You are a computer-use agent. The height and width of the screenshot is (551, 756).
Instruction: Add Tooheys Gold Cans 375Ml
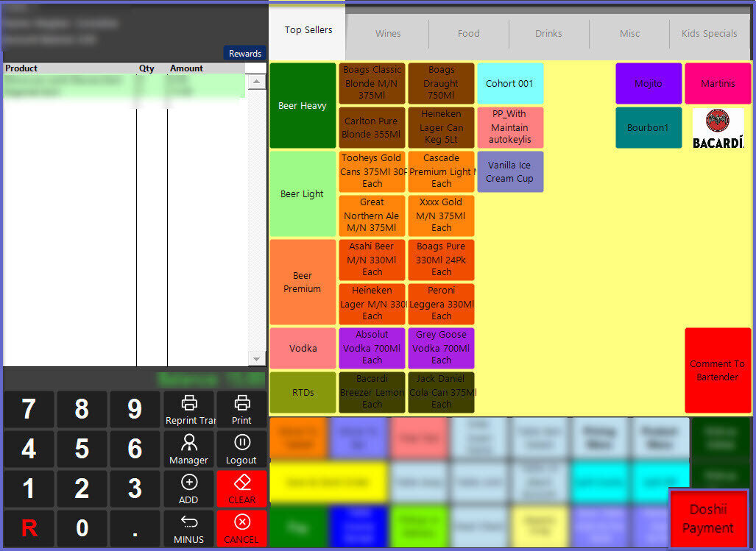(x=372, y=171)
